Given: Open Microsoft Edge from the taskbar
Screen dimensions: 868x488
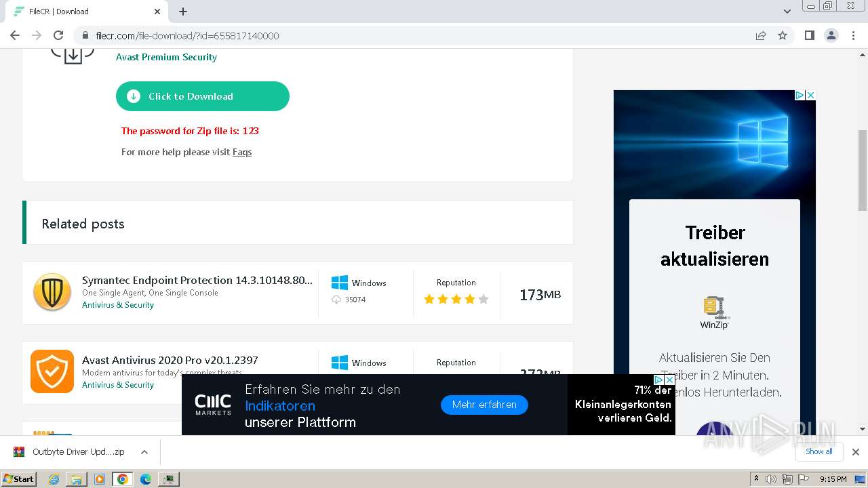Looking at the screenshot, I should click(x=146, y=479).
